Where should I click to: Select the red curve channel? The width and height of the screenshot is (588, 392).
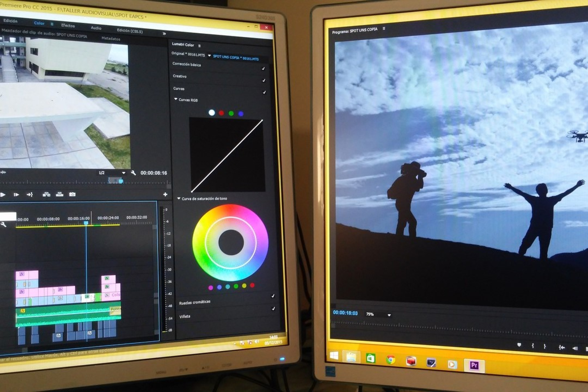(x=221, y=113)
